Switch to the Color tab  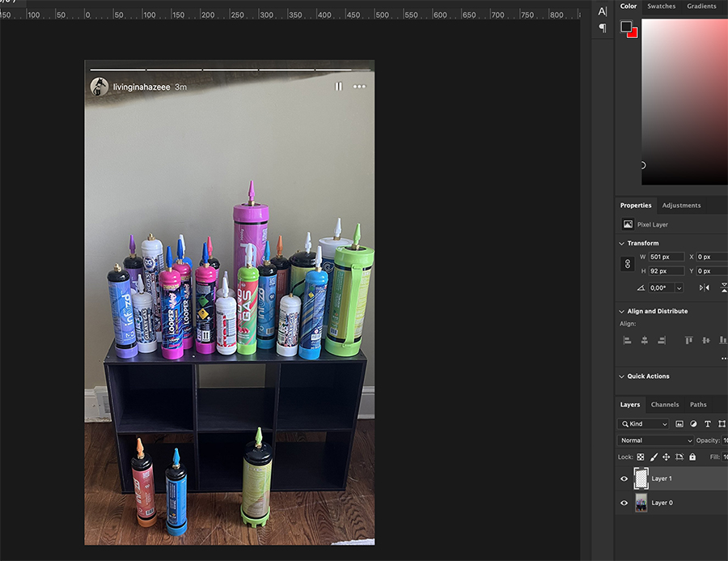[x=629, y=6]
